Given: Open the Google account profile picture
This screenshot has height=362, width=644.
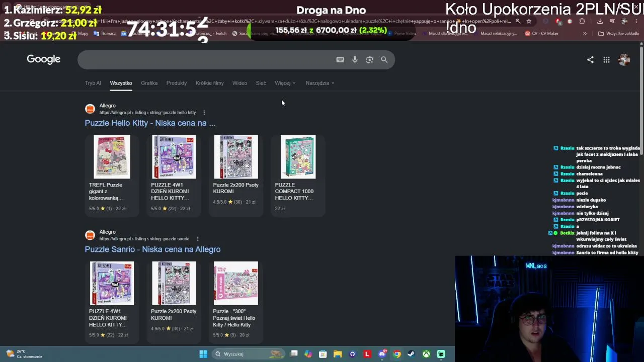Looking at the screenshot, I should tap(624, 60).
